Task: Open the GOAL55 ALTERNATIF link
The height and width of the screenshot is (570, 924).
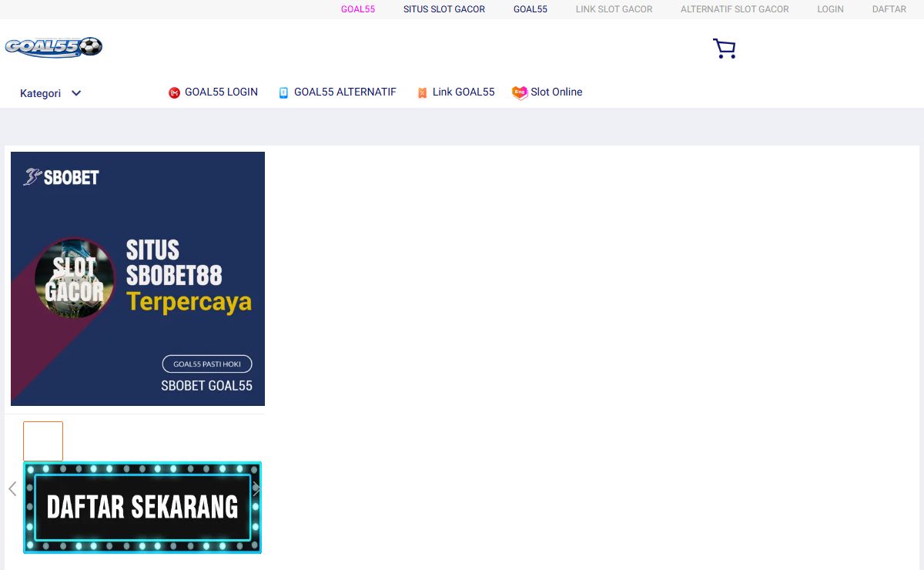Action: point(345,92)
